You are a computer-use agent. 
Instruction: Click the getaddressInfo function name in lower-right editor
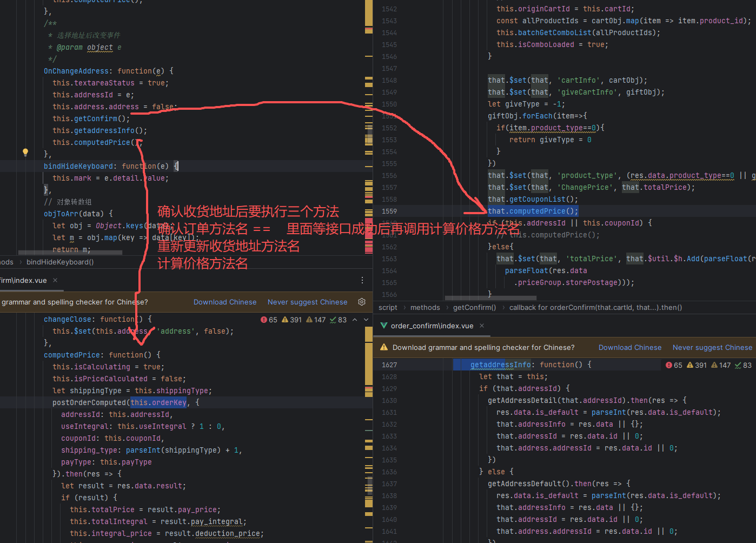[x=501, y=365]
